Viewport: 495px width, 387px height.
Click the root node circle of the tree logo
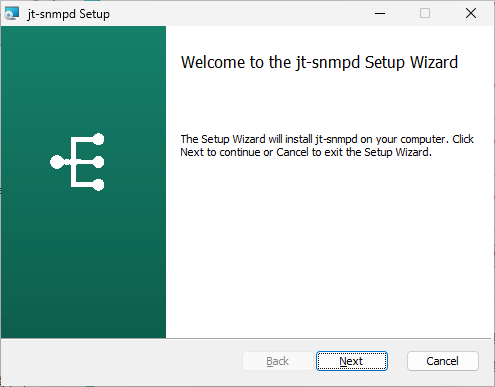(57, 162)
